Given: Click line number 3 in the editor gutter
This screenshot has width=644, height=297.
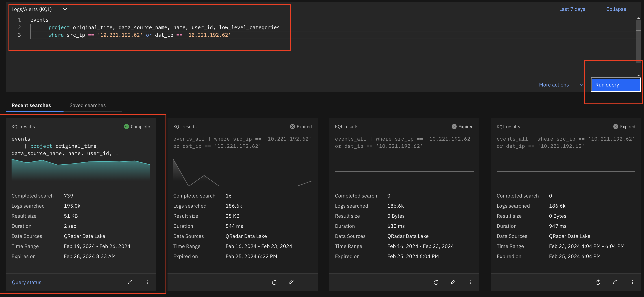Looking at the screenshot, I should [19, 35].
